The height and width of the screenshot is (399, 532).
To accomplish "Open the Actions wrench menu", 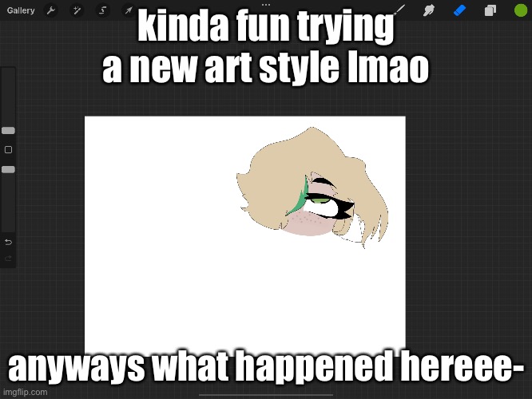I will click(x=51, y=10).
